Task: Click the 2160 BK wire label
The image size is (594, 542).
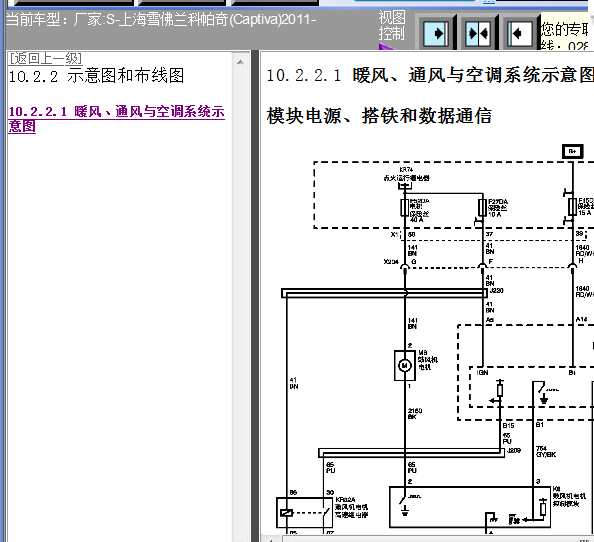Action: click(x=415, y=414)
